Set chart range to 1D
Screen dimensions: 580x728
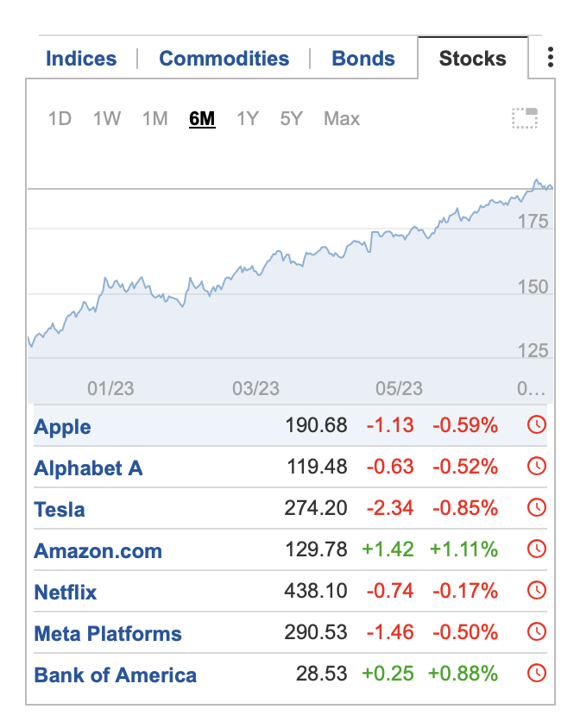coord(60,118)
